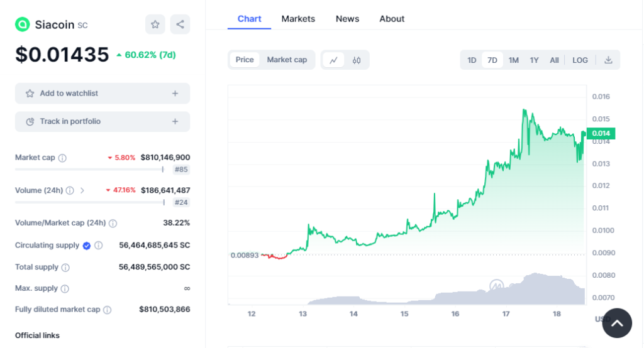This screenshot has width=644, height=348.
Task: Click the Siacoin green logo icon
Action: click(x=22, y=24)
